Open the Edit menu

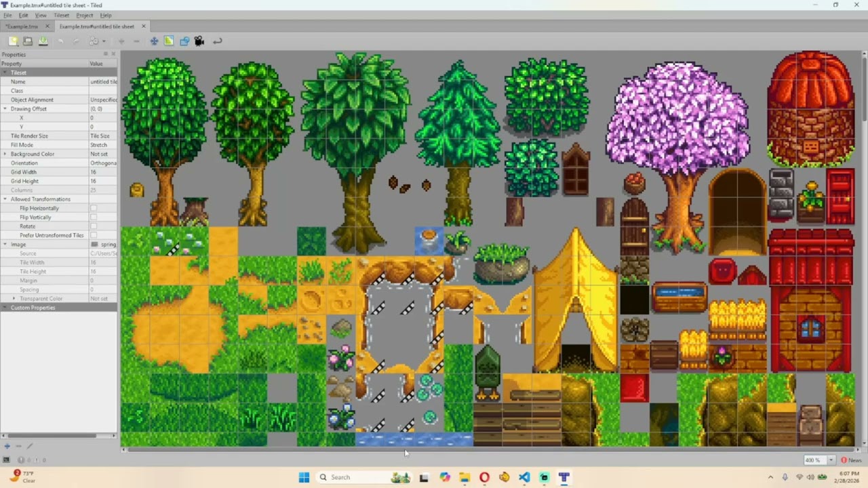tap(23, 15)
